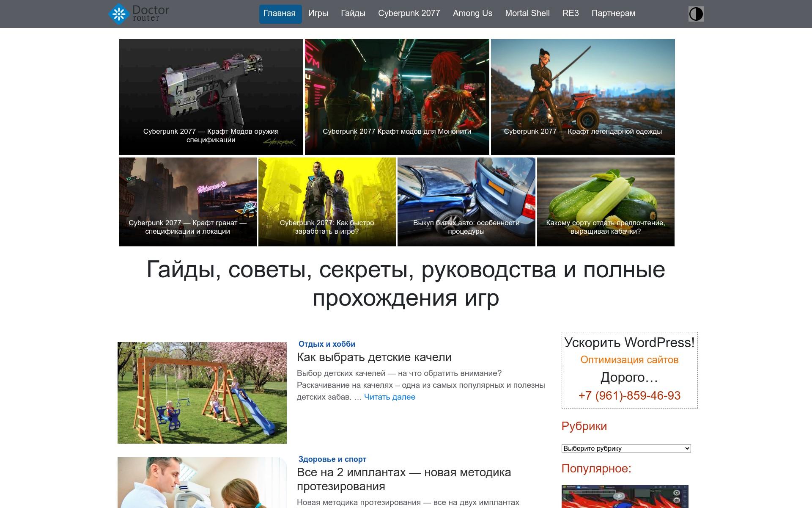The image size is (812, 508).
Task: Click the Оптимизация сайтов link
Action: (x=629, y=360)
